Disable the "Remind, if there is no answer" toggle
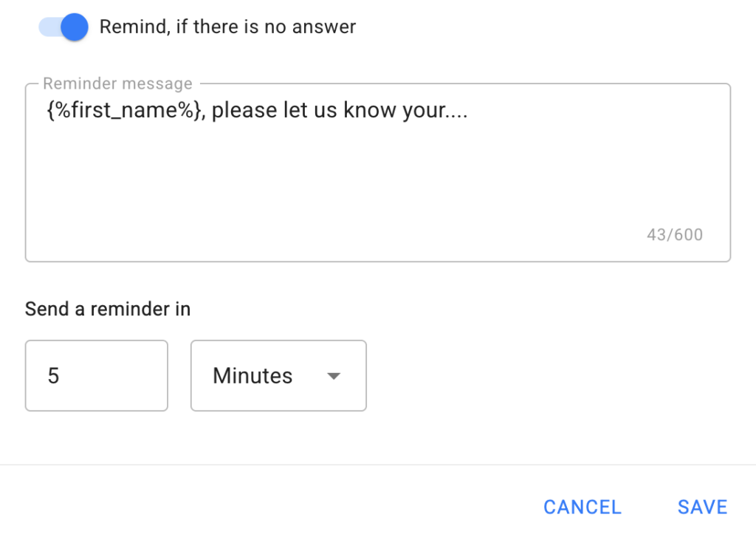 (63, 27)
